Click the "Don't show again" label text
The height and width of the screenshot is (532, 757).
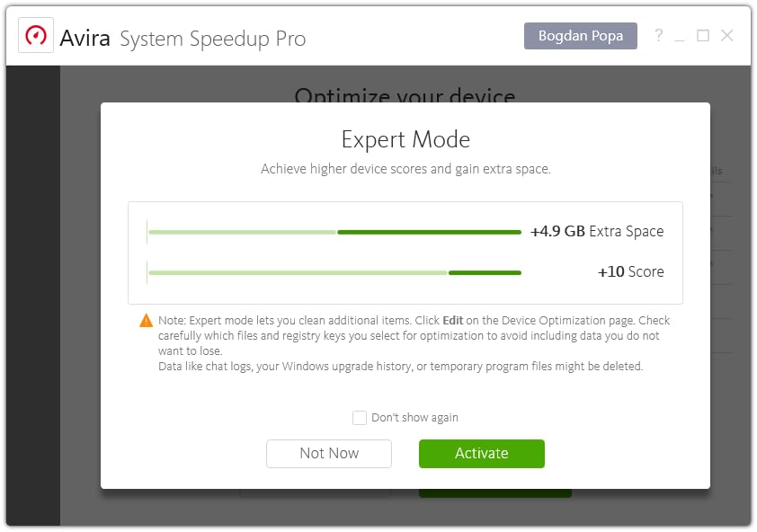click(414, 418)
